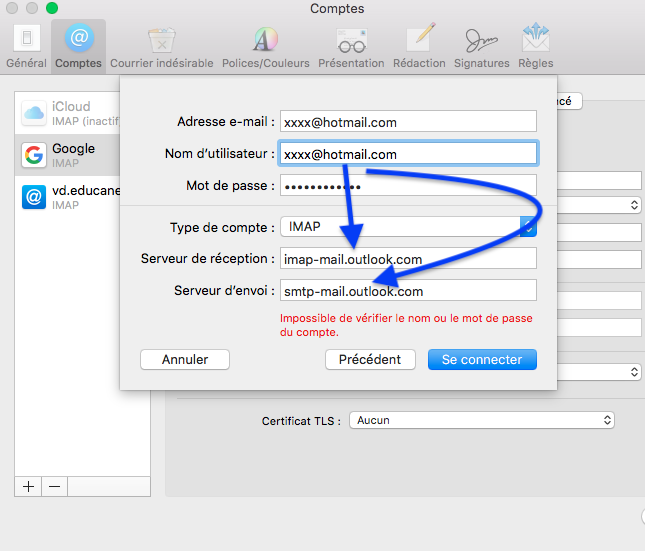Image resolution: width=645 pixels, height=551 pixels.
Task: Click the Adresse e-mail field
Action: point(408,121)
